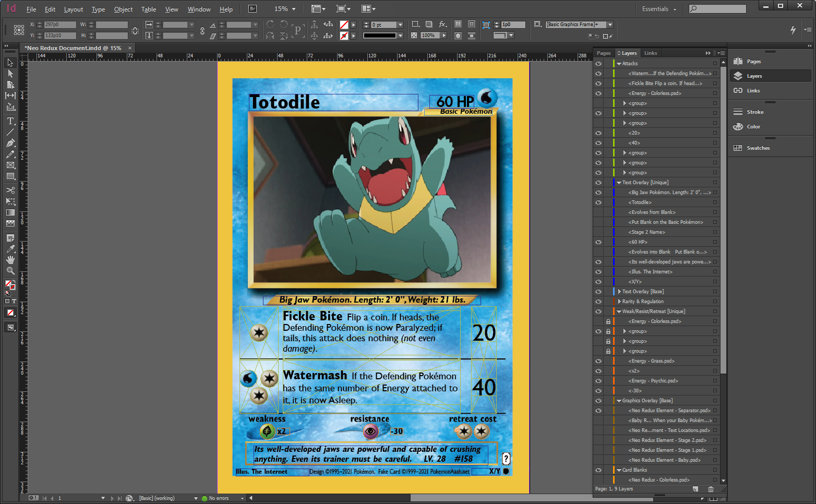Collapse the Text Overlay [Unique] layer
Image resolution: width=816 pixels, height=504 pixels.
tap(619, 183)
